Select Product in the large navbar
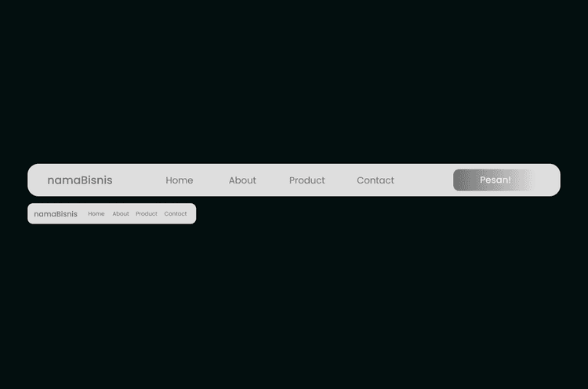This screenshot has width=588, height=389. [x=307, y=180]
